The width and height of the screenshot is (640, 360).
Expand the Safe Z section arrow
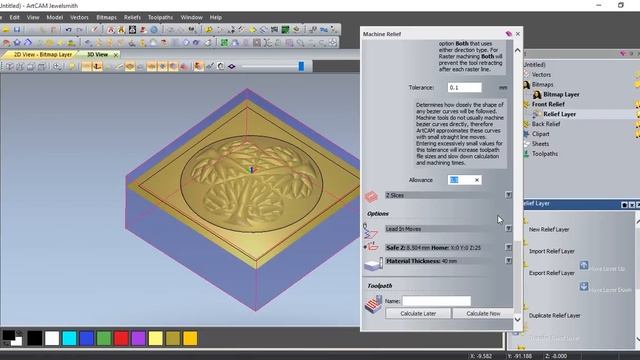pos(509,247)
